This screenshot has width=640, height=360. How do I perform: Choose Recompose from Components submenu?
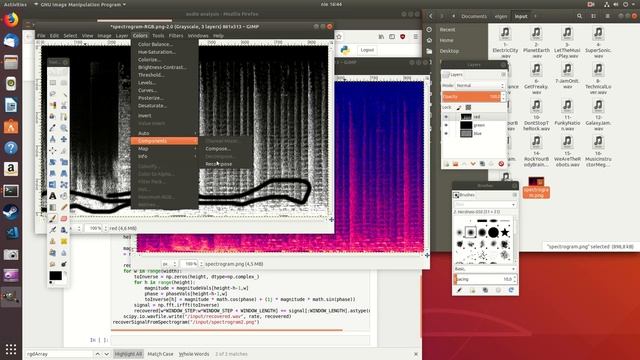(x=219, y=164)
